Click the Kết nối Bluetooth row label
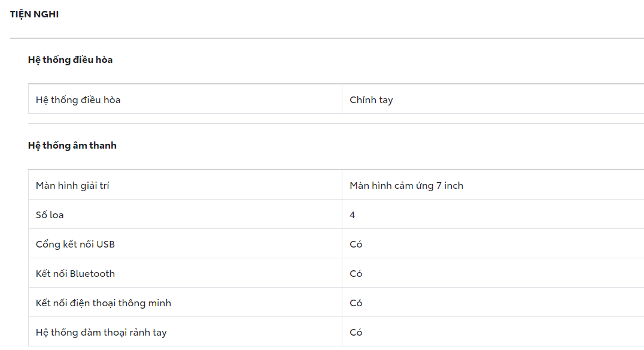This screenshot has width=644, height=350. pyautogui.click(x=75, y=273)
